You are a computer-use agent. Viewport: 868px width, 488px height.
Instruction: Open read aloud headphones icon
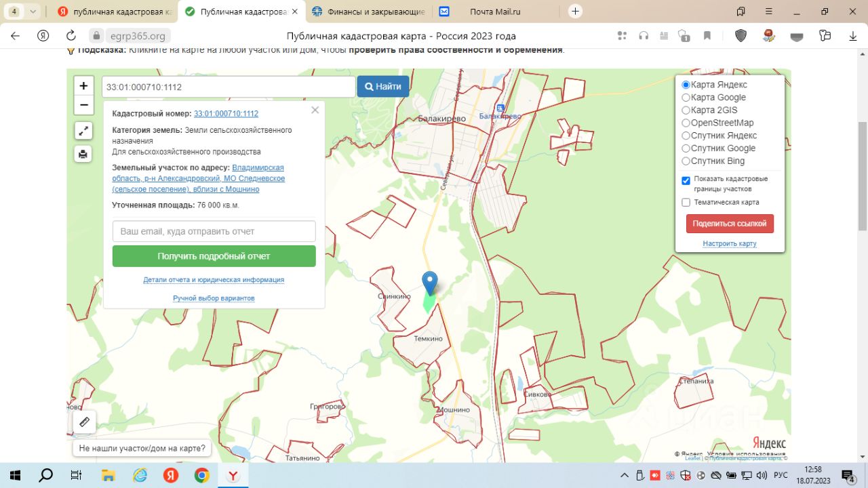click(644, 36)
